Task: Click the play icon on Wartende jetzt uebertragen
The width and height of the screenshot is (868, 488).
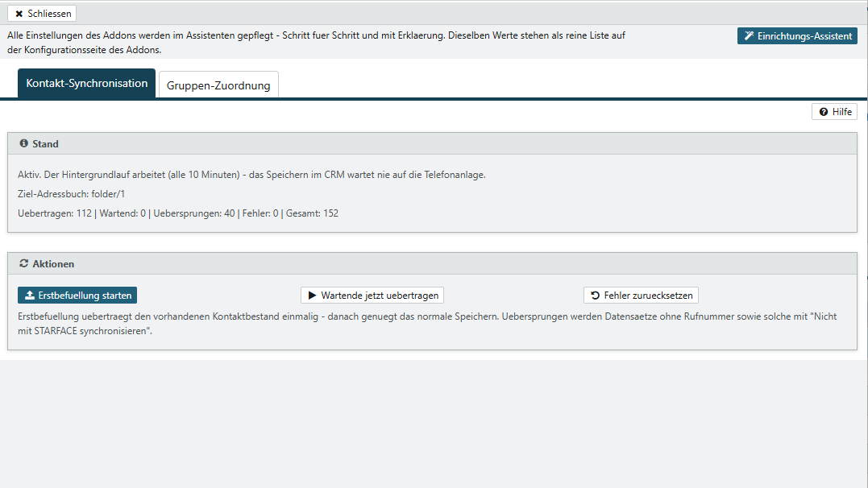Action: click(x=312, y=296)
